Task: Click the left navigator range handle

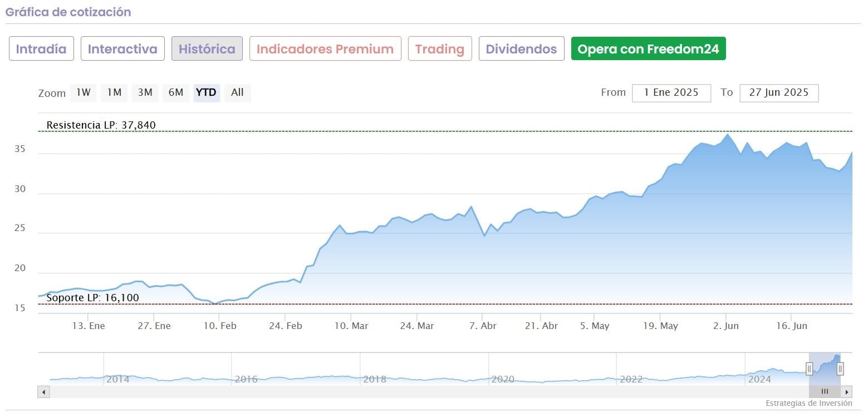Action: [x=809, y=368]
